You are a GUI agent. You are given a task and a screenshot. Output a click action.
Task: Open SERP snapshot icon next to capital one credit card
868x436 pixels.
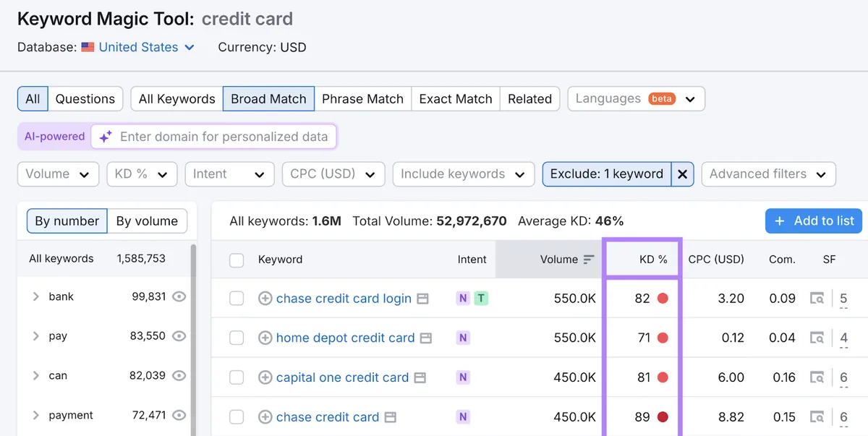click(x=420, y=377)
